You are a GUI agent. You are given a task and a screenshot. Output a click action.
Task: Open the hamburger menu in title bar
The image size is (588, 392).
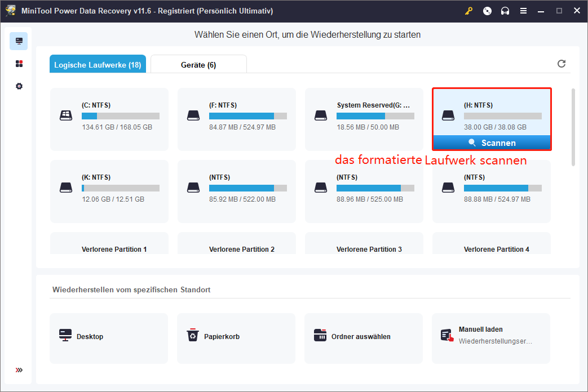click(x=524, y=11)
